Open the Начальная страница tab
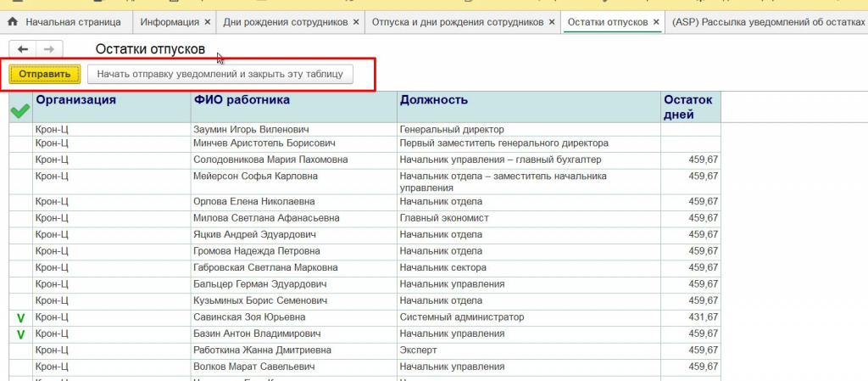868x381 pixels. point(66,22)
